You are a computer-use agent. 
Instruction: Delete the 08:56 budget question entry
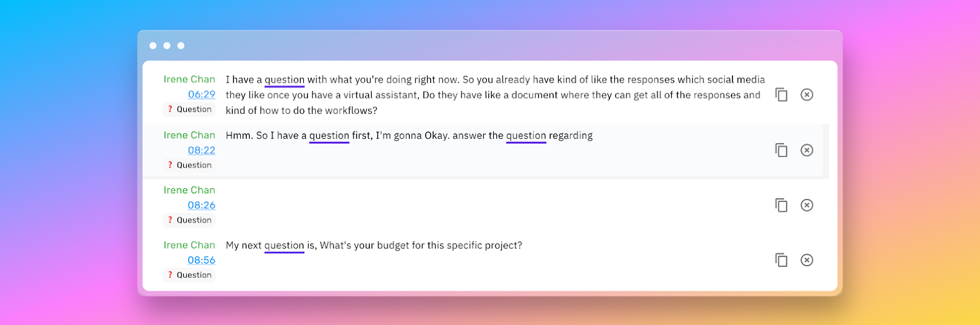coord(807,260)
